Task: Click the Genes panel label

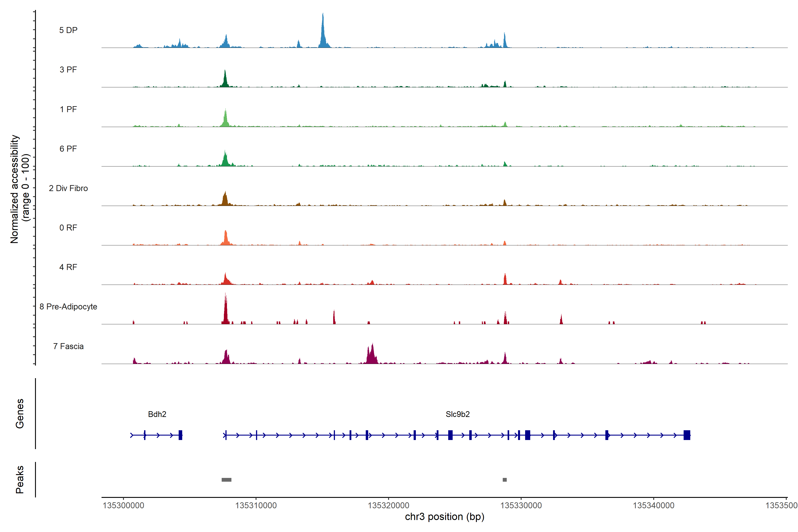Action: 20,413
